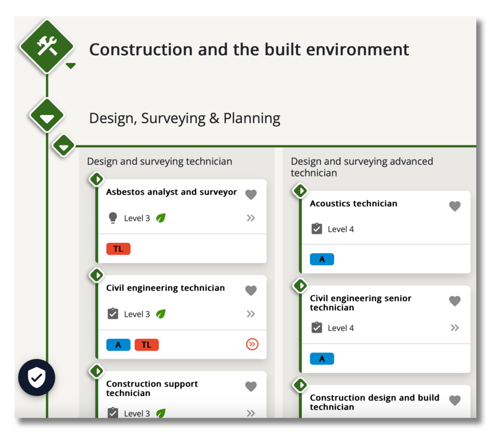Click the lightbulb icon on Asbestos analyst card
The height and width of the screenshot is (448, 491).
(113, 218)
